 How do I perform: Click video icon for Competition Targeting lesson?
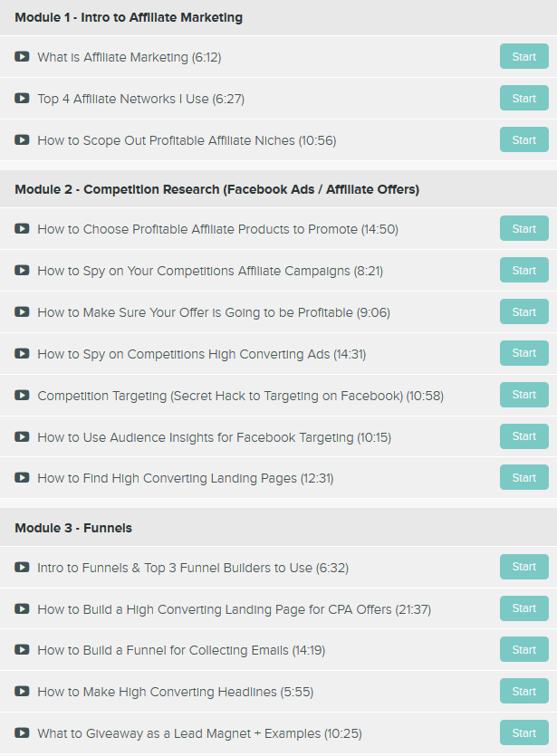click(x=22, y=396)
